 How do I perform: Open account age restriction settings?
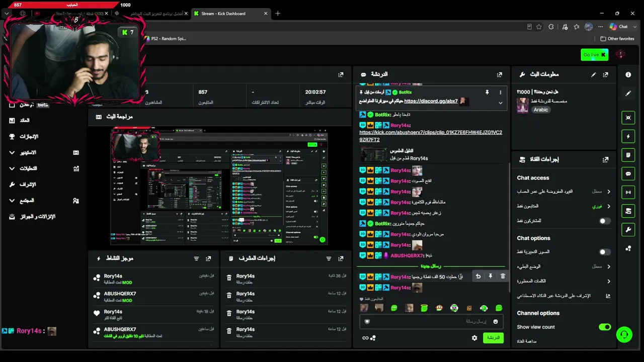[x=563, y=192]
